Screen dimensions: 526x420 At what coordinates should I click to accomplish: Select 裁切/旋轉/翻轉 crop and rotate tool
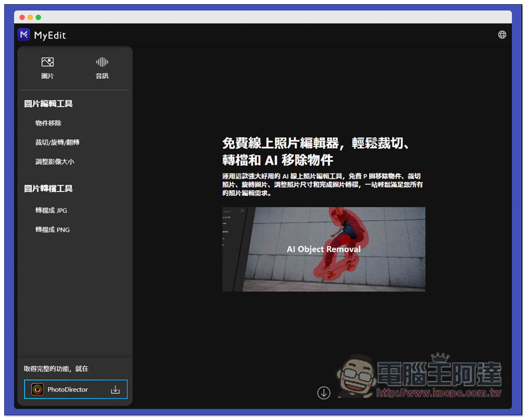point(57,142)
